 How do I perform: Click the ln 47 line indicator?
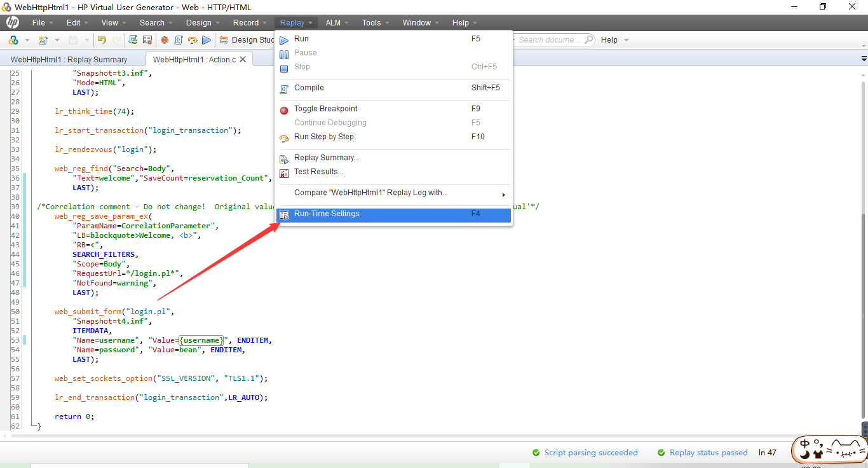point(768,453)
